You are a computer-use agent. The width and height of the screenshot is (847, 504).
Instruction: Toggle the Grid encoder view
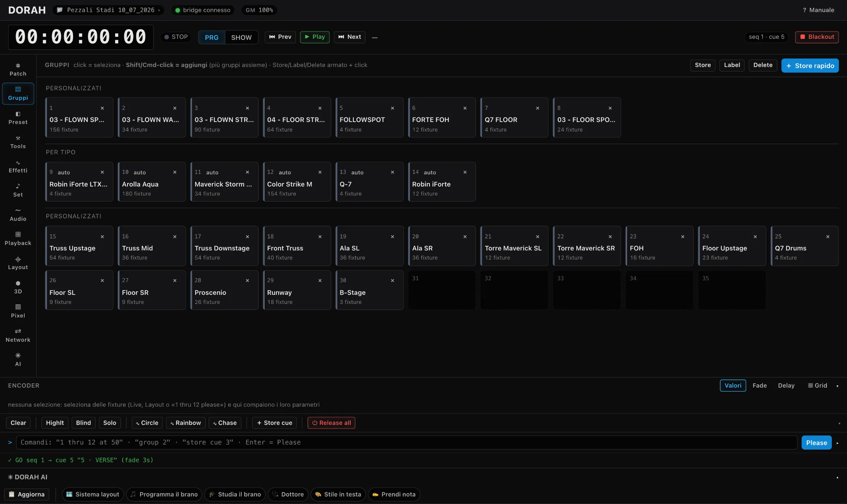[x=817, y=386]
